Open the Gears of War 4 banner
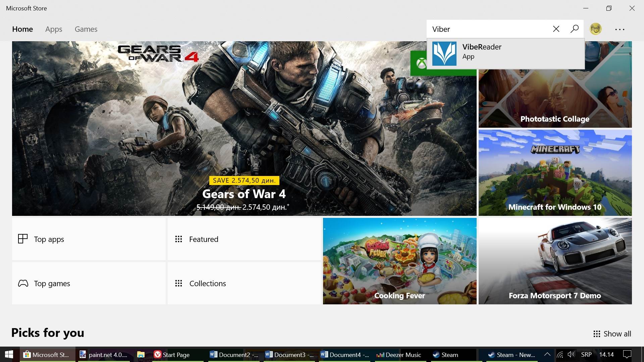This screenshot has height=362, width=644. 244,134
